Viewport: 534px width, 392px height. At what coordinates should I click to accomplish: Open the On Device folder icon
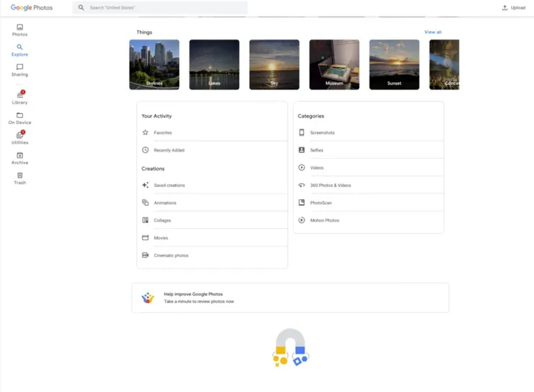tap(19, 115)
